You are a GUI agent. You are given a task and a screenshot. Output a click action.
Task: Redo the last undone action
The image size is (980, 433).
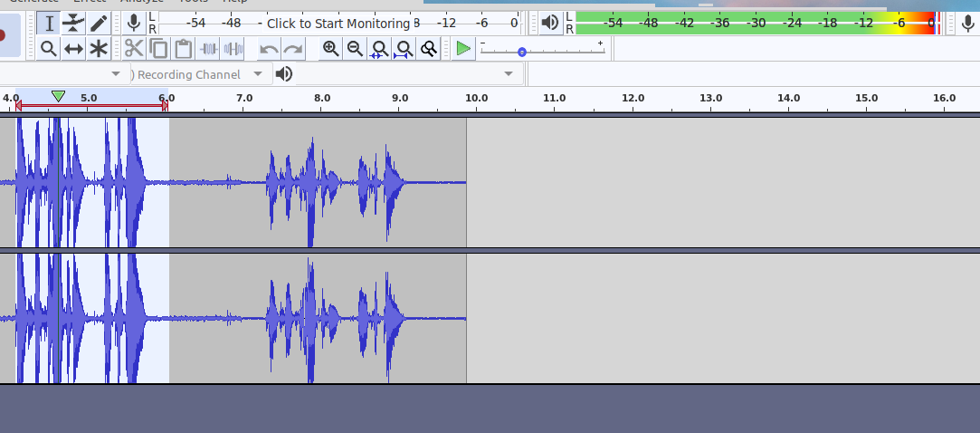point(293,48)
